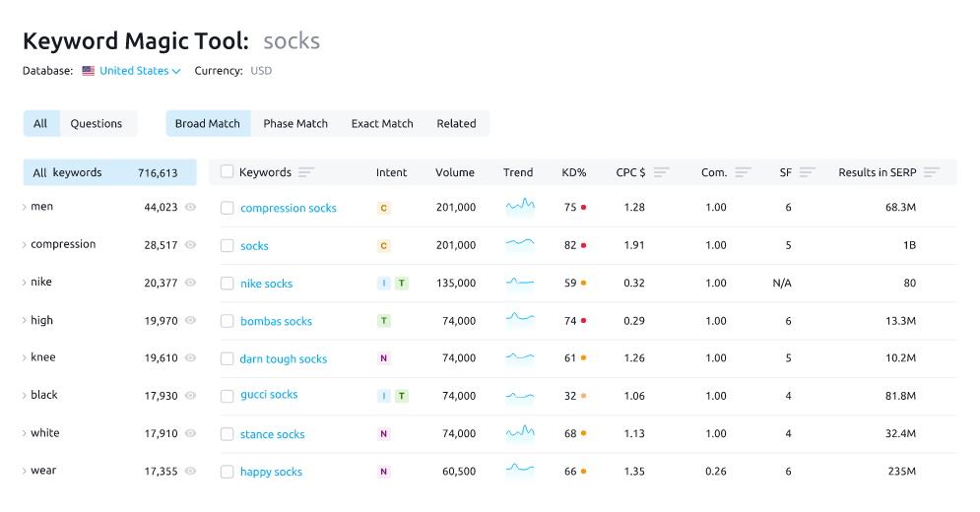Expand the white keyword group

coord(25,433)
